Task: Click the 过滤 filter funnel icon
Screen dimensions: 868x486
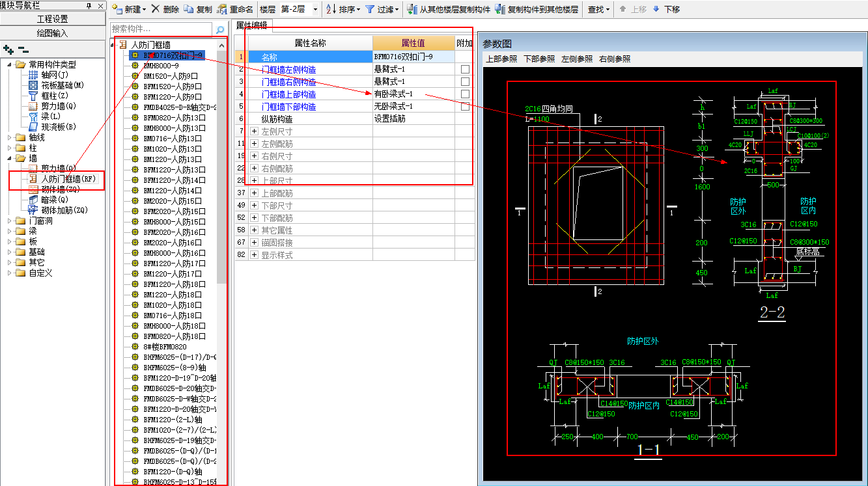Action: (x=369, y=9)
